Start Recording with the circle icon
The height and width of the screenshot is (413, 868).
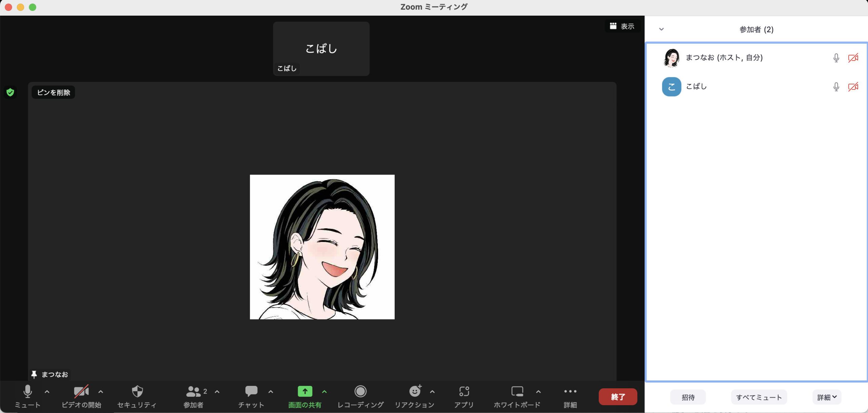360,391
